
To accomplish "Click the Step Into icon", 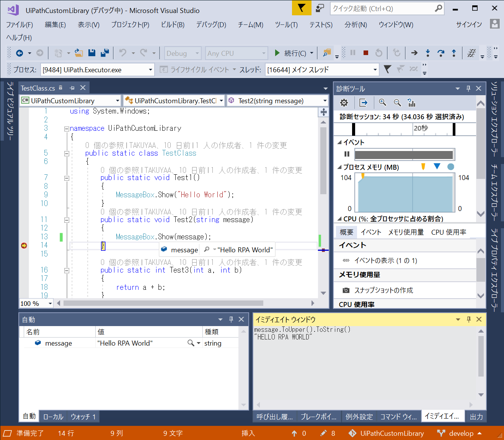I will (428, 53).
